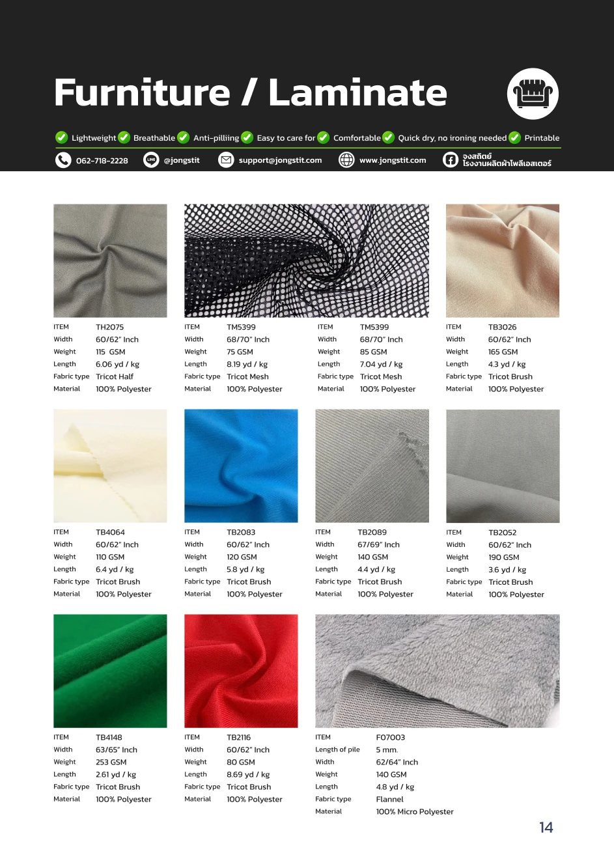Click the fabric type Tricot Half
The height and width of the screenshot is (868, 614).
[x=115, y=376]
